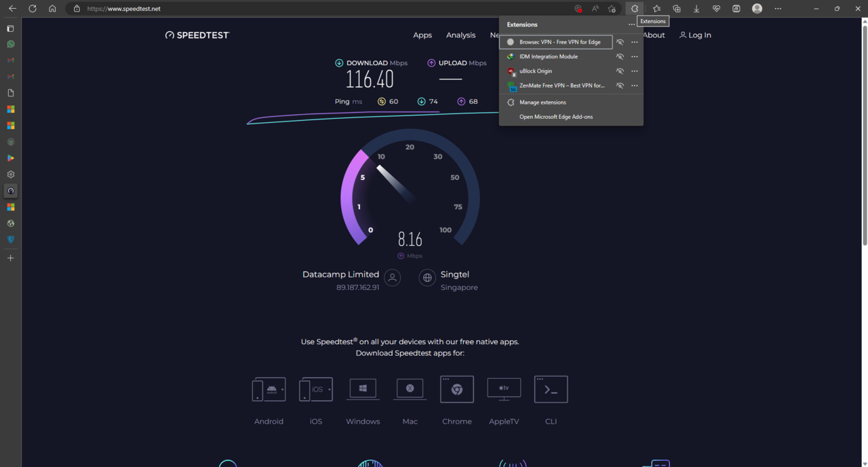Toggle toolbar visibility for IDM Integration Module
This screenshot has height=467, width=868.
(x=620, y=56)
